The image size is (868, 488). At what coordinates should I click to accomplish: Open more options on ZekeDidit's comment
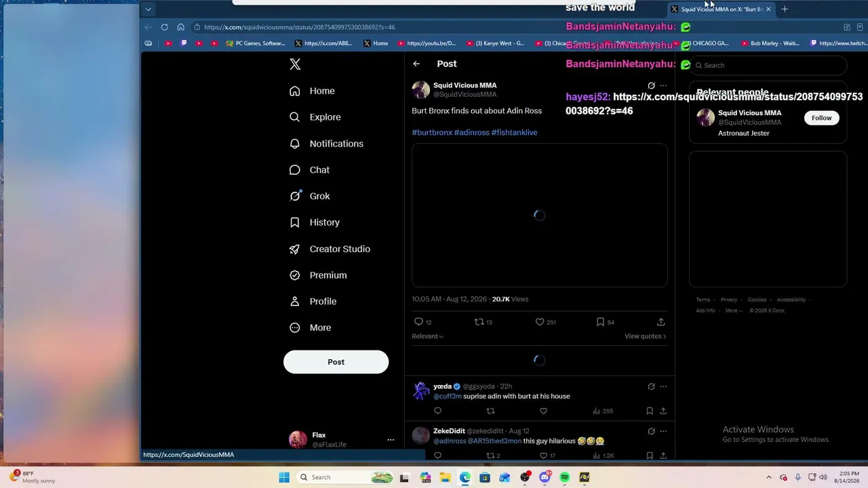[x=663, y=431]
